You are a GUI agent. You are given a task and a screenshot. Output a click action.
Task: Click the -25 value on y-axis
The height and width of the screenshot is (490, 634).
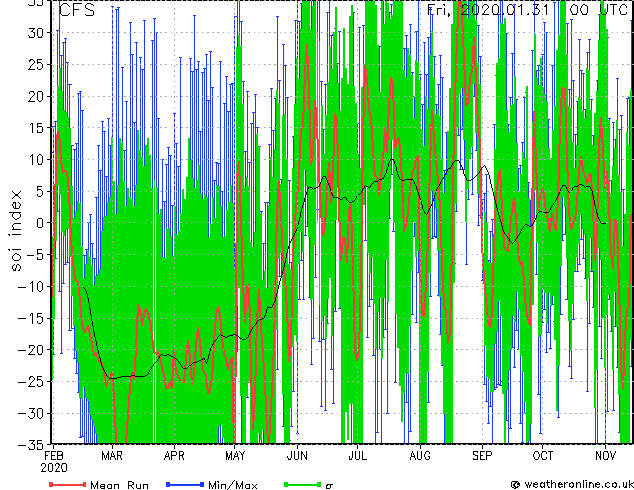(32, 381)
